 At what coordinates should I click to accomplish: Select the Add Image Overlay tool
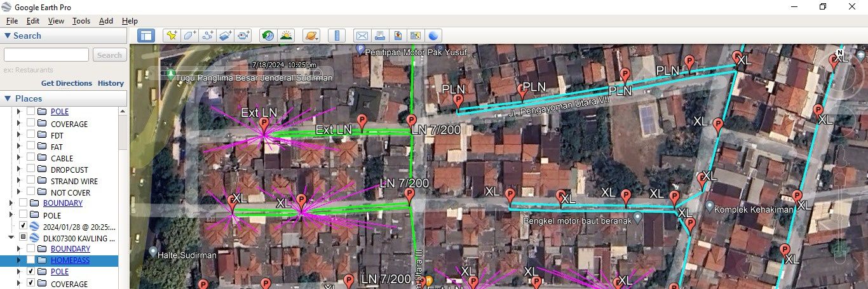(226, 36)
